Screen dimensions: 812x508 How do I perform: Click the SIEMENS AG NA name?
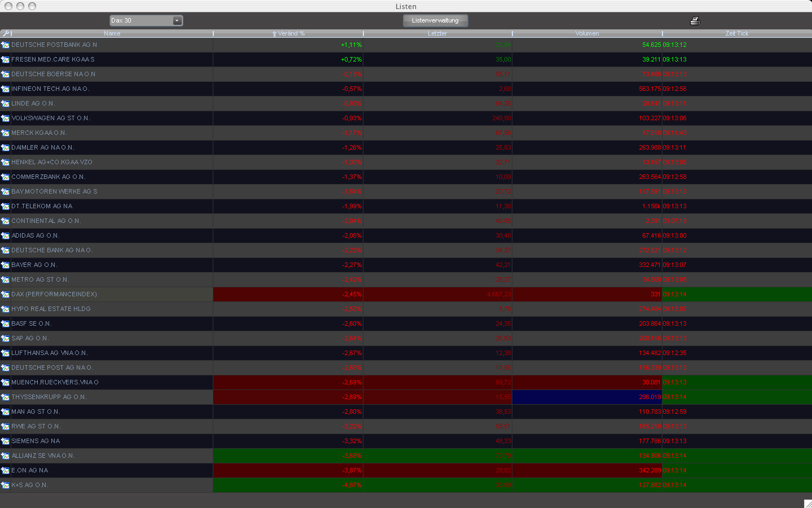tap(36, 441)
